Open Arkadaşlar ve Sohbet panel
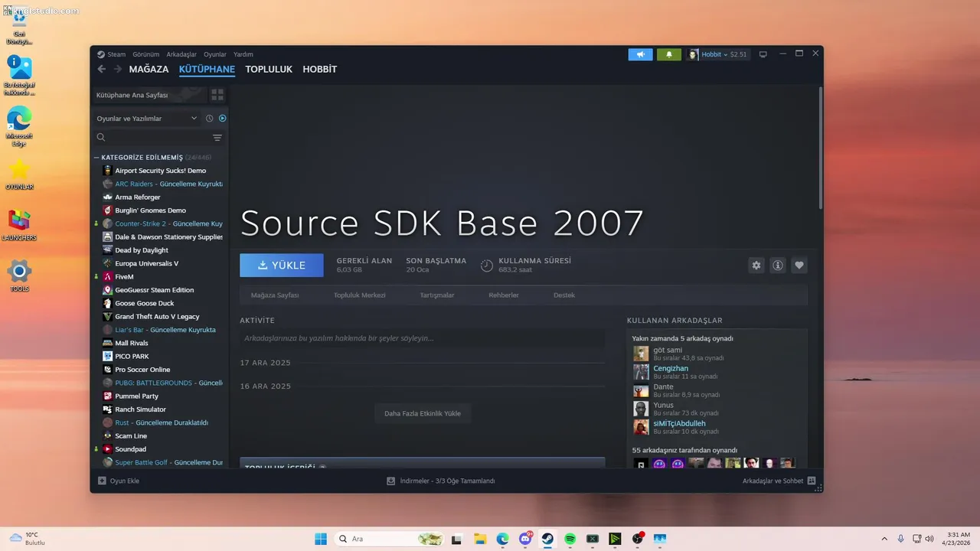This screenshot has width=980, height=551. click(x=779, y=481)
